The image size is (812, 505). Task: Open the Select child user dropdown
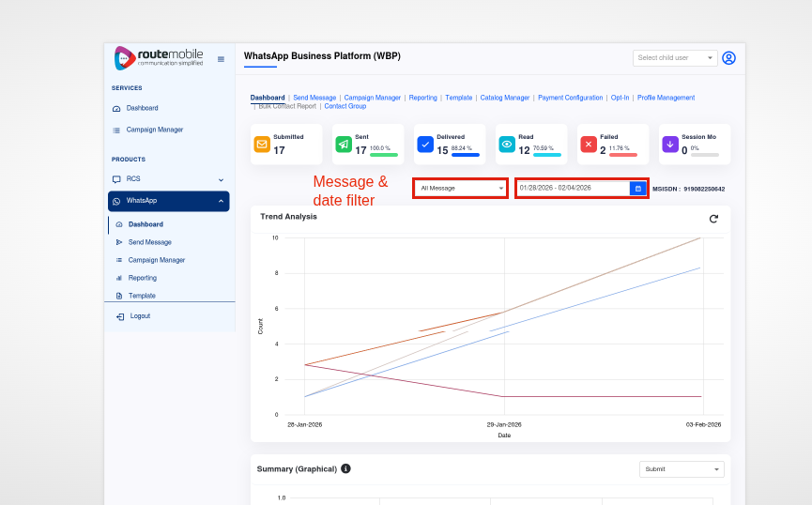675,58
